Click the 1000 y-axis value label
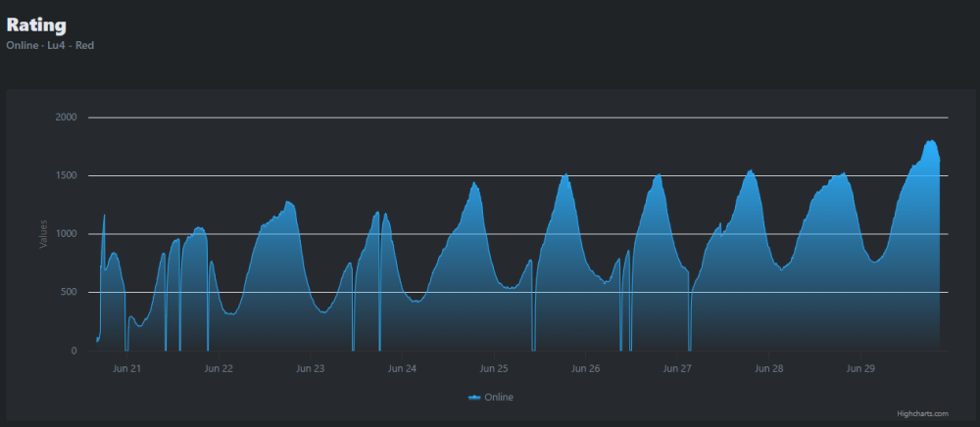The width and height of the screenshot is (980, 427). click(x=66, y=234)
